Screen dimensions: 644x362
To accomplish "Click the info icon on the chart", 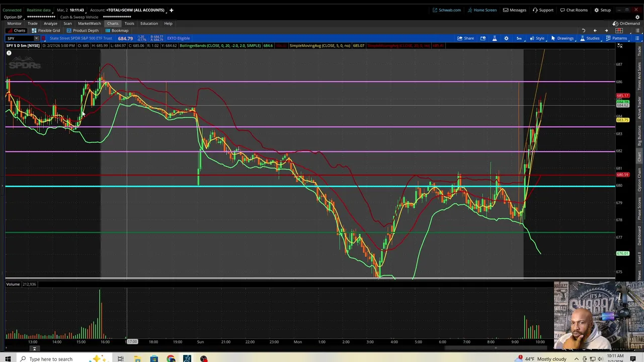I will (9, 53).
